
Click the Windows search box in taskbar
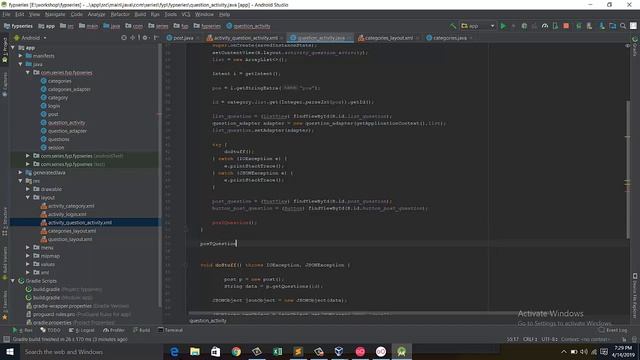click(92, 351)
